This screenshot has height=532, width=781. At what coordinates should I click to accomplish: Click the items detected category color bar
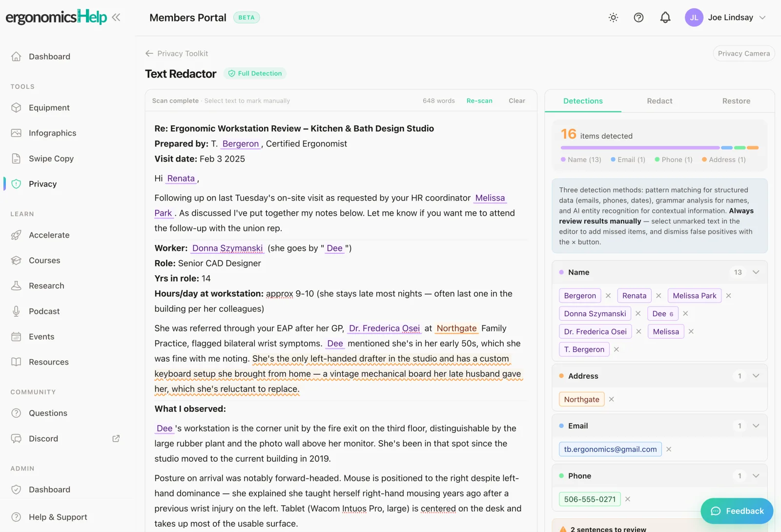tap(659, 147)
